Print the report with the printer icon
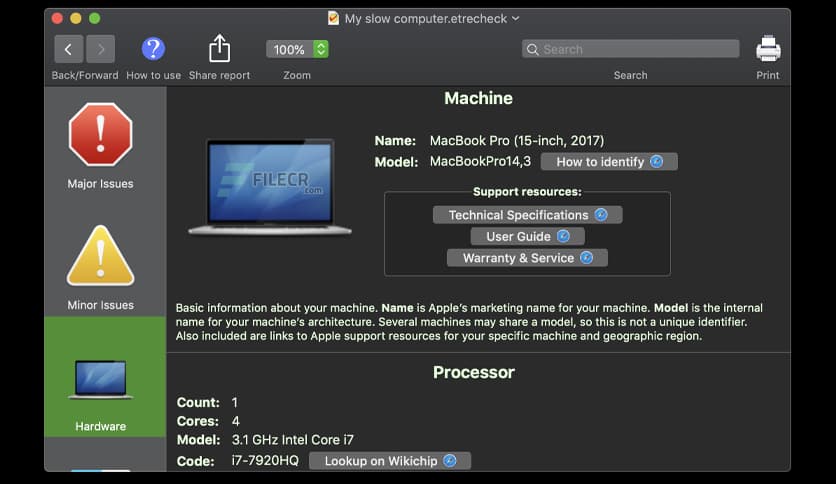The image size is (836, 484). (x=768, y=49)
